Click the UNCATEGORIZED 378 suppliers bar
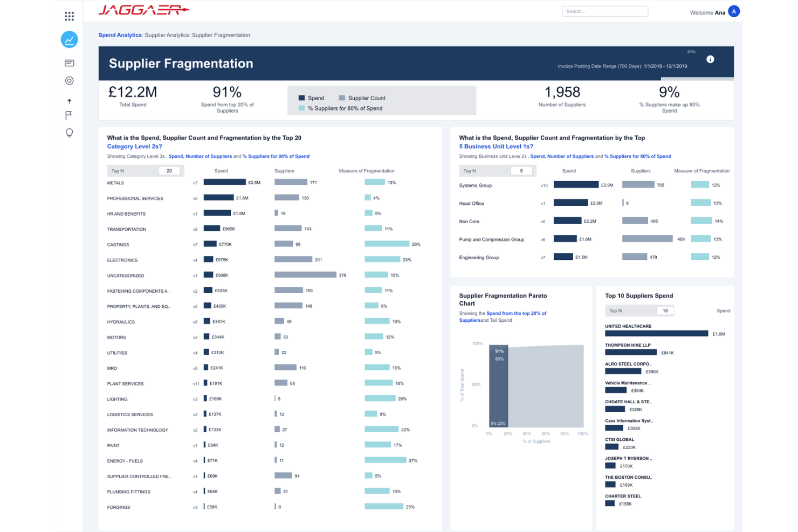Screen dimensions: 798x532 (x=305, y=275)
